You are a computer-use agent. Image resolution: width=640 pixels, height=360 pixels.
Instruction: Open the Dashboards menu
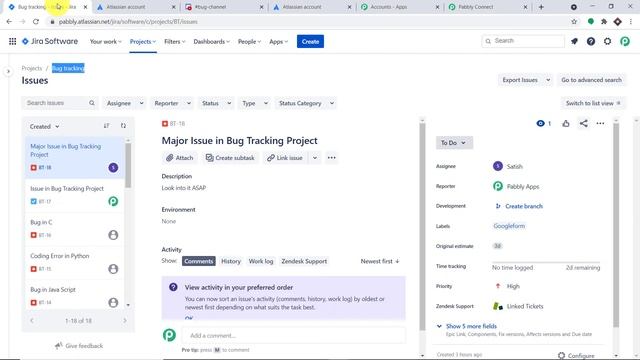(211, 42)
